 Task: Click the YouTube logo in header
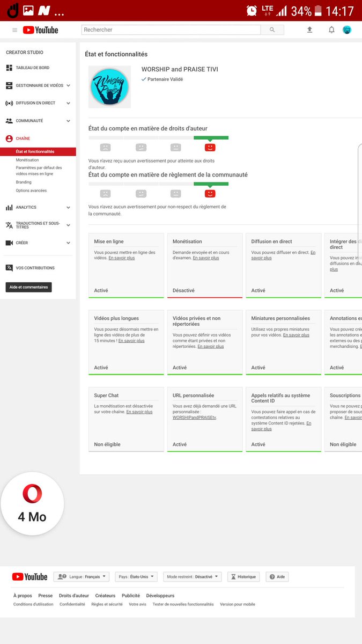41,30
